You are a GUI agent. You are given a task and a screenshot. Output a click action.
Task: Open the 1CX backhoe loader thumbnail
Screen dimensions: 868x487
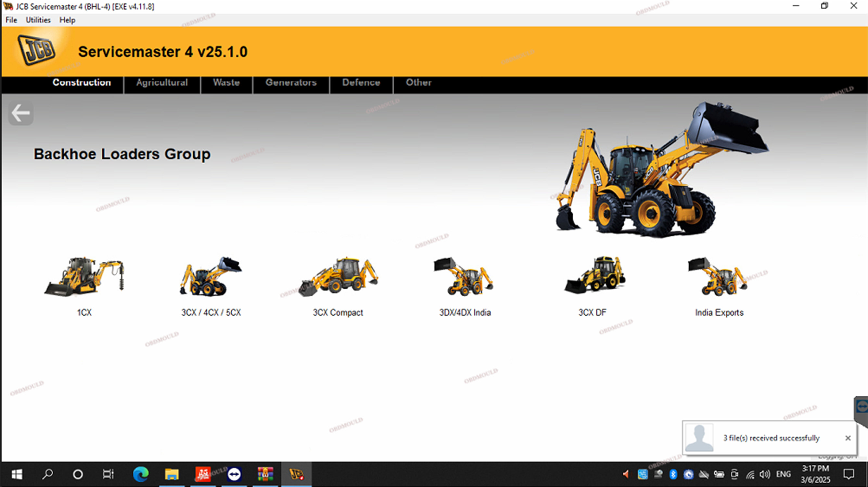click(84, 277)
